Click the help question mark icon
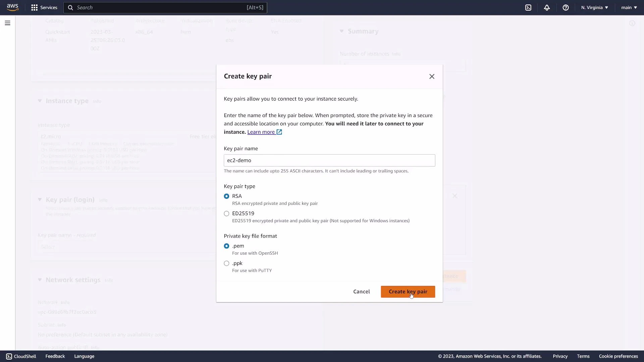 (x=566, y=7)
